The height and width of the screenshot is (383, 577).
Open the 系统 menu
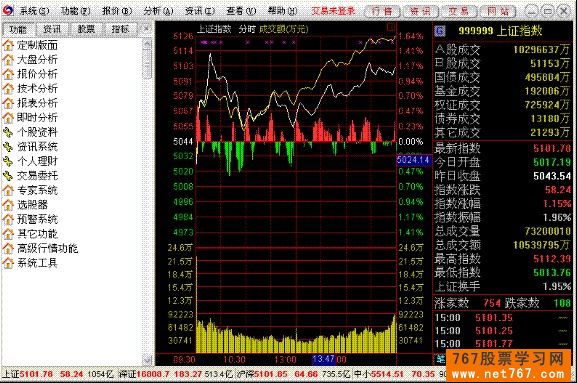[34, 11]
